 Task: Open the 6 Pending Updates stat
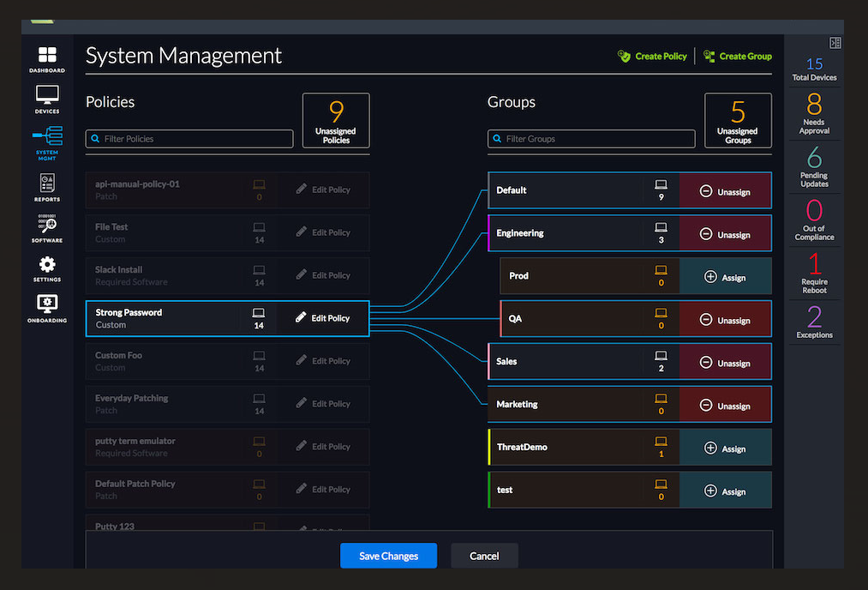tap(814, 166)
